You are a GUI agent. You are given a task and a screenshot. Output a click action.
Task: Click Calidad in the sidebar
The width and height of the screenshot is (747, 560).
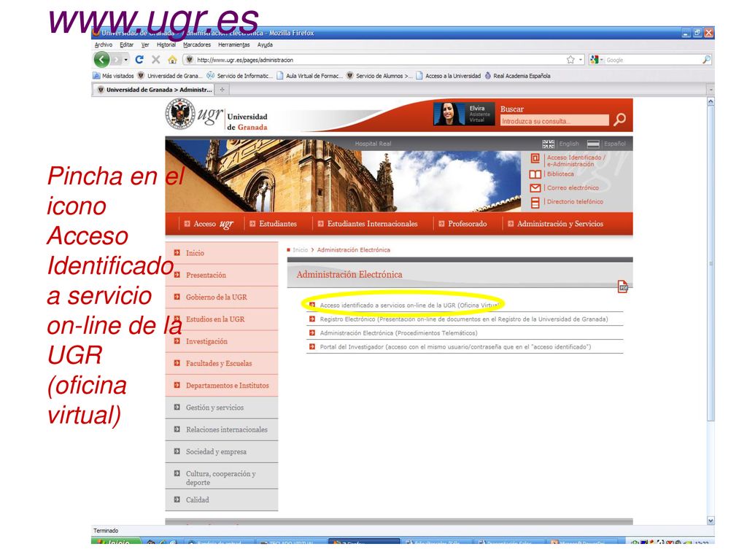[x=222, y=500]
